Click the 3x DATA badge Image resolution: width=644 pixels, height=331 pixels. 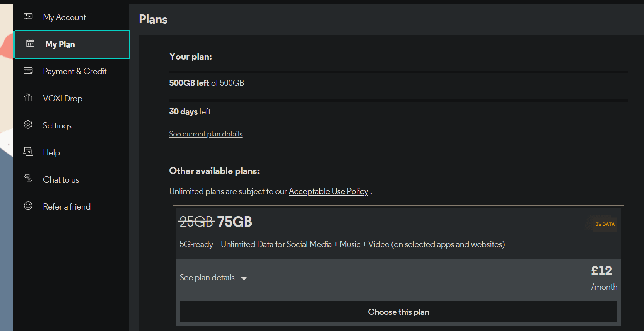605,224
